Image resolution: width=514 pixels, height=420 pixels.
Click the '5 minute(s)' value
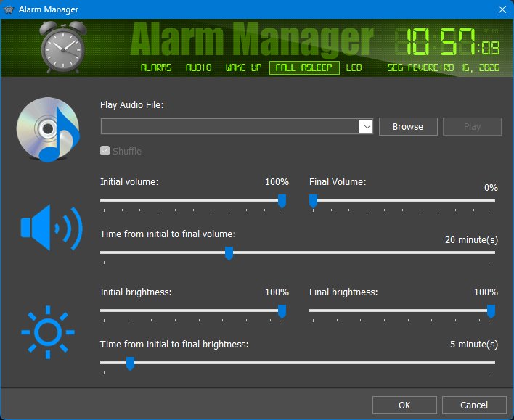(474, 345)
